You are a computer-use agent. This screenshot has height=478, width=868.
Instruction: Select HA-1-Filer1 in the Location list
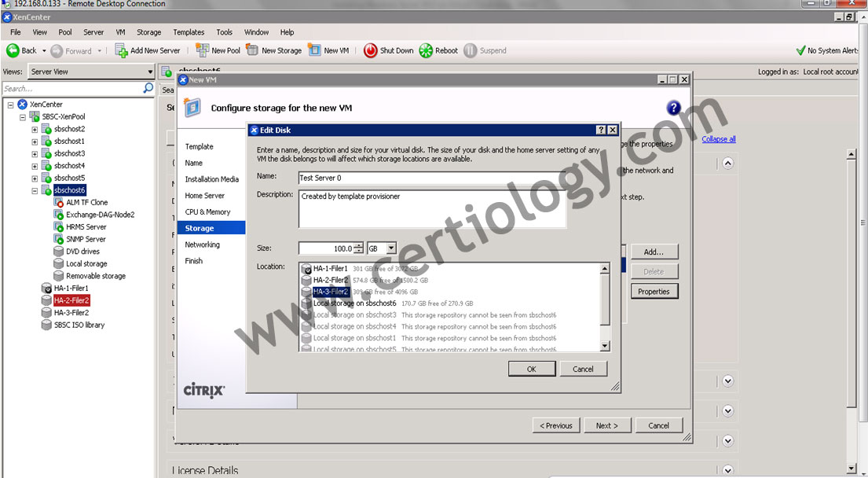click(x=331, y=269)
